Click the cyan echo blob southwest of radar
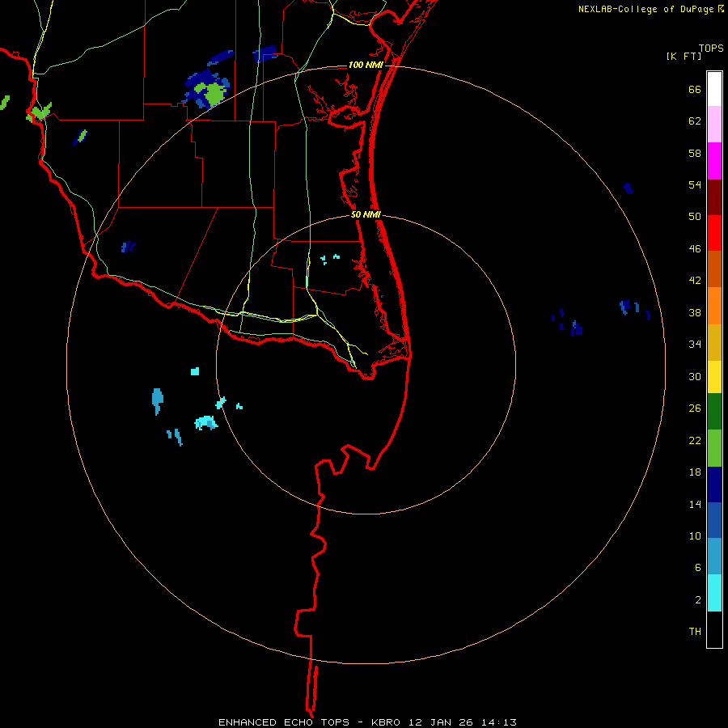The image size is (728, 728). [205, 422]
